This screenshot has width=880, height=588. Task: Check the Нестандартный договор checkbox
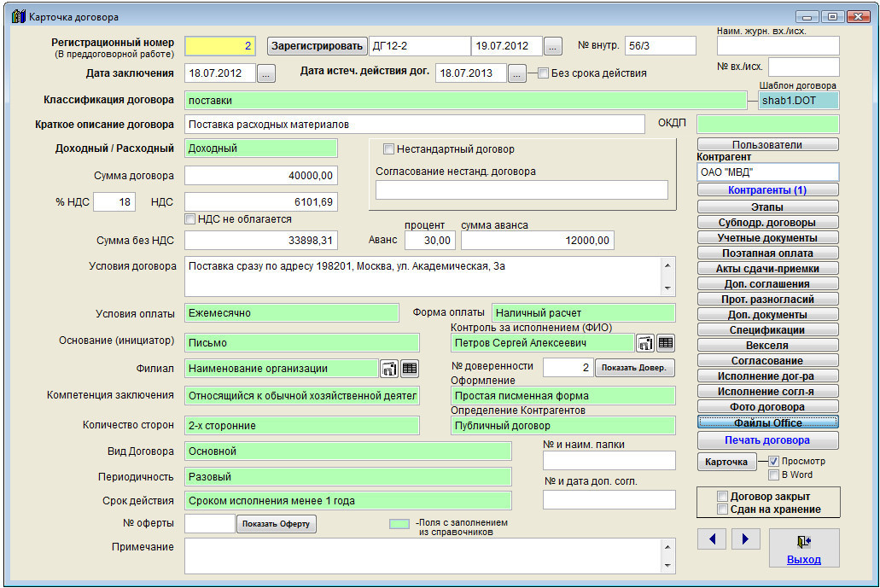[x=388, y=149]
